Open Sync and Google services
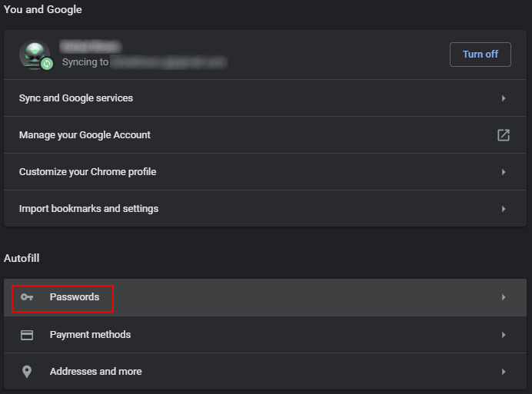Image resolution: width=532 pixels, height=394 pixels. point(265,98)
